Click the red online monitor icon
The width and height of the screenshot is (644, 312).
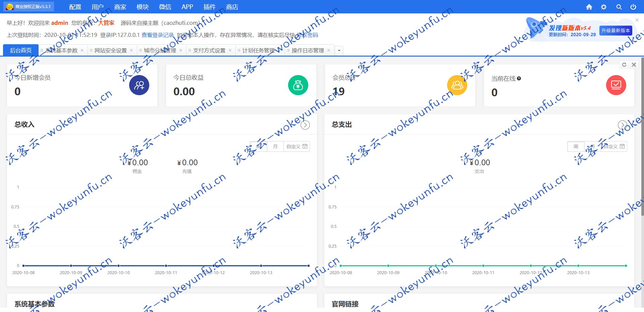tap(616, 85)
